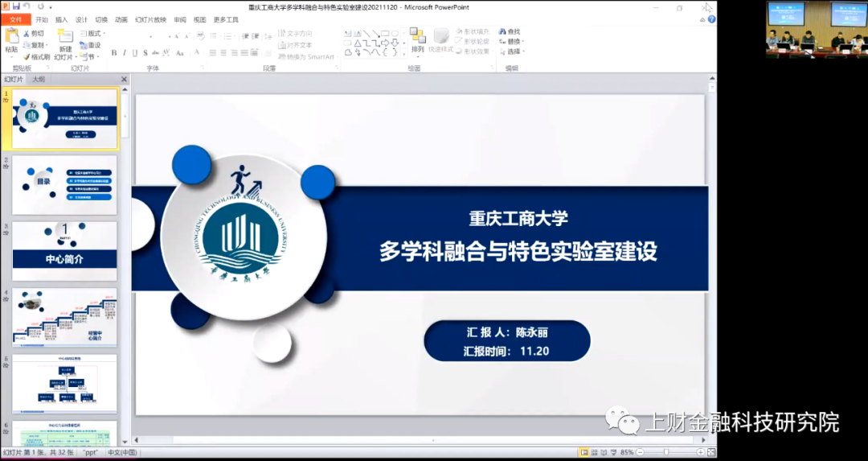868x461 pixels.
Task: Collapse the ribbon with the caret icon
Action: tap(702, 20)
